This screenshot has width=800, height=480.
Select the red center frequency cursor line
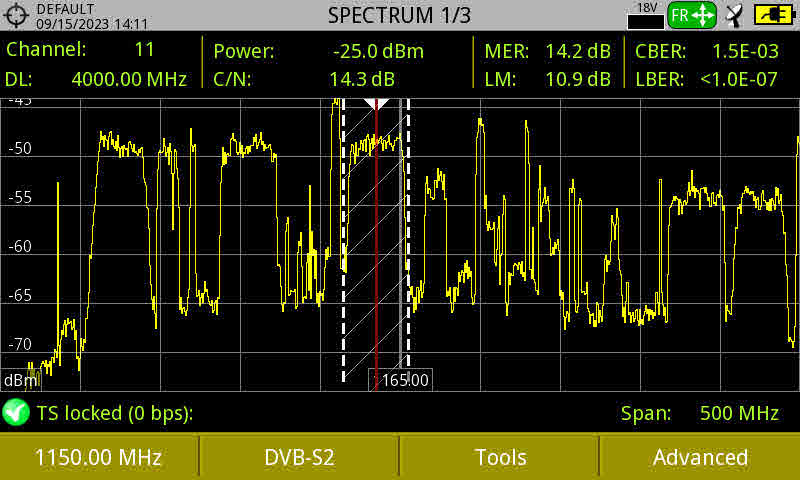(x=377, y=245)
